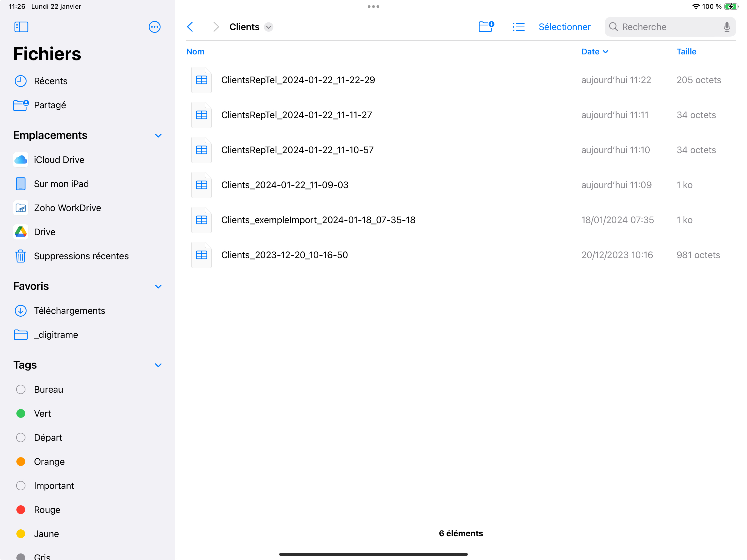Tap the three-dot multitasking control at top

tap(373, 6)
